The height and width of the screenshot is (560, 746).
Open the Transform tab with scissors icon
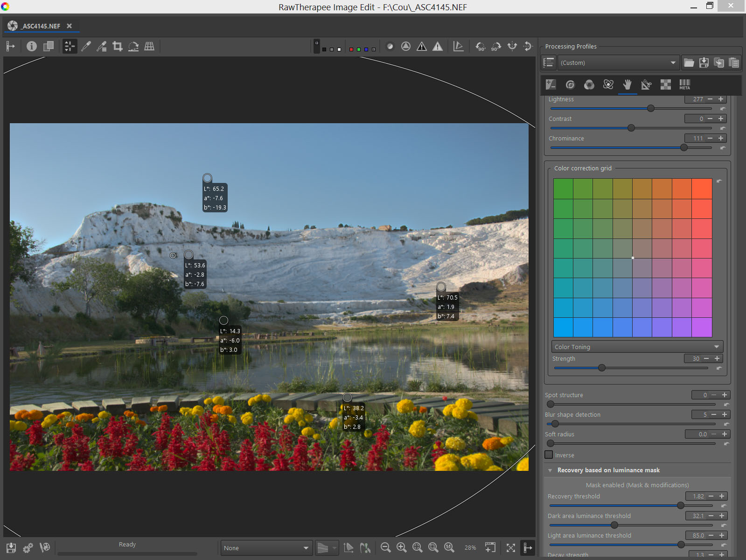pos(646,84)
